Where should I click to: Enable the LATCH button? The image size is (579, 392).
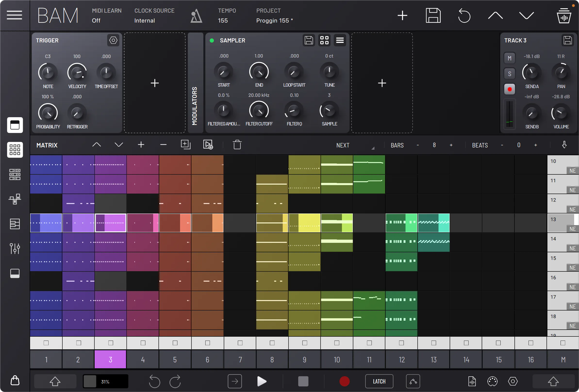379,381
